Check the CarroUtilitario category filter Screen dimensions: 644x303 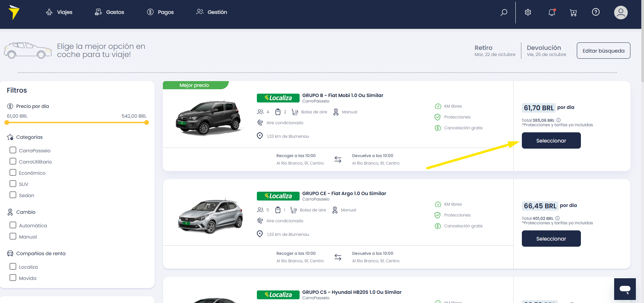tap(13, 161)
